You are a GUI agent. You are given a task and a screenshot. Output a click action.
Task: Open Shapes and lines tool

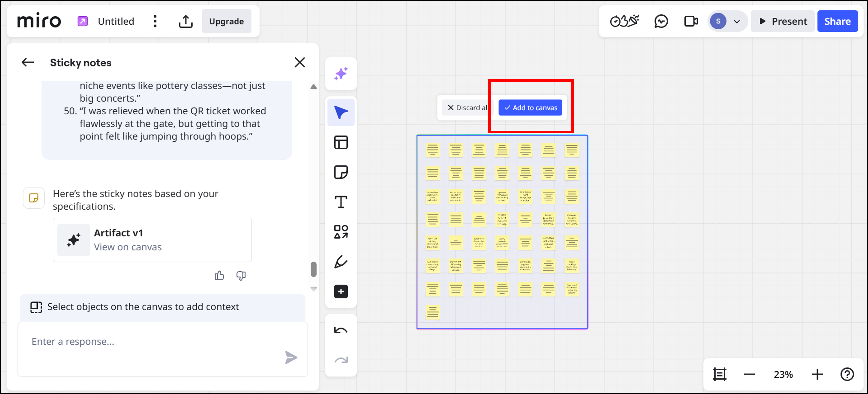341,232
